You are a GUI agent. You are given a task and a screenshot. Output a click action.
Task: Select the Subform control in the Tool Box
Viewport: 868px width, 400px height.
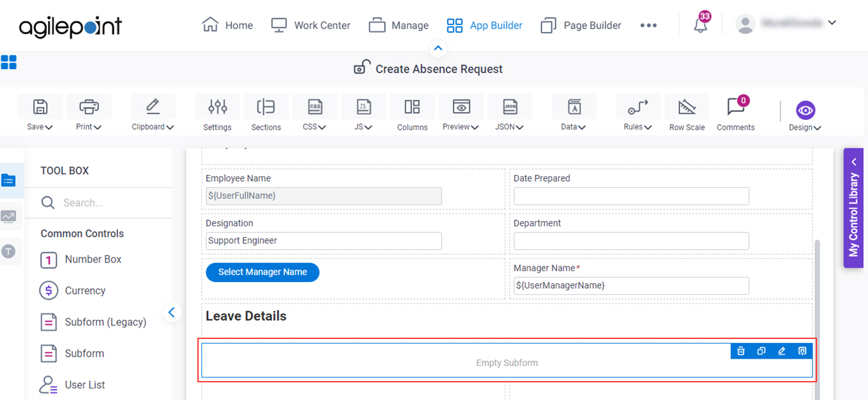coord(72,353)
